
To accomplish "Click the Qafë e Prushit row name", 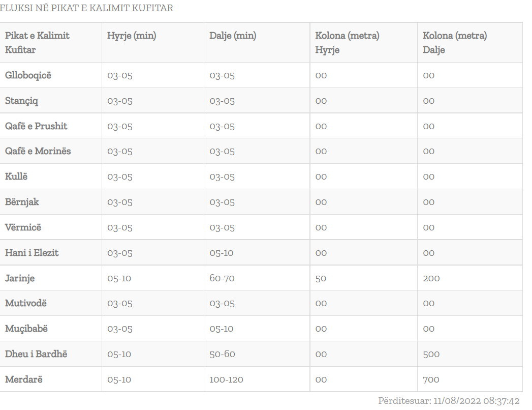I will pyautogui.click(x=36, y=126).
